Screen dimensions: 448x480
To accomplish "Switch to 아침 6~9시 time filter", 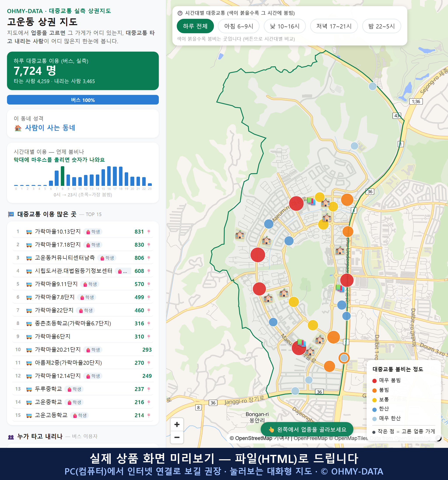I will click(x=239, y=26).
